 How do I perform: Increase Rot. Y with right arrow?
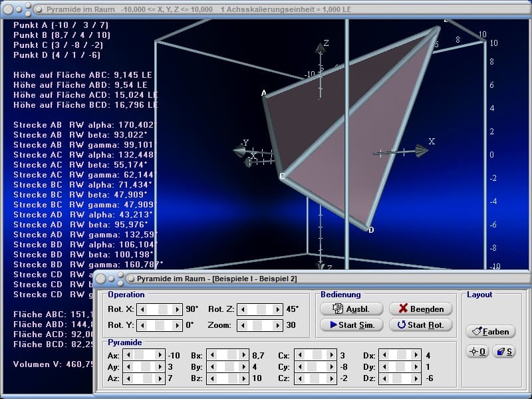(x=177, y=325)
